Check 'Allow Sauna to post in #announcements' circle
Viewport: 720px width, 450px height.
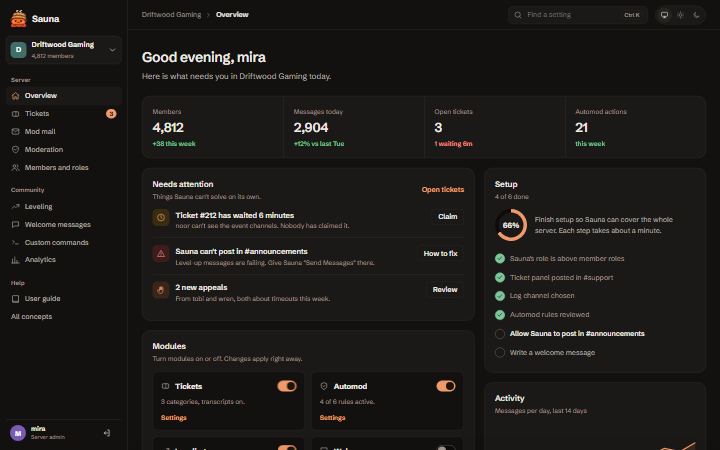(x=500, y=334)
